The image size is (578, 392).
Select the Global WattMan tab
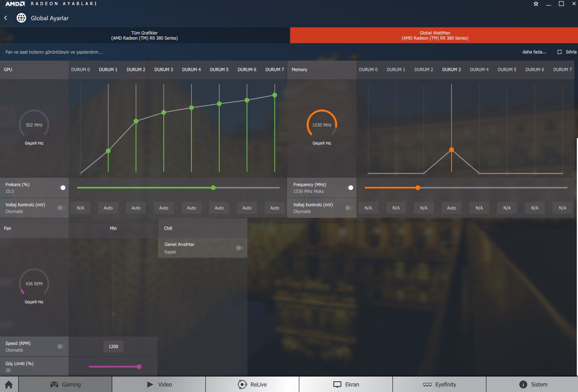point(434,35)
